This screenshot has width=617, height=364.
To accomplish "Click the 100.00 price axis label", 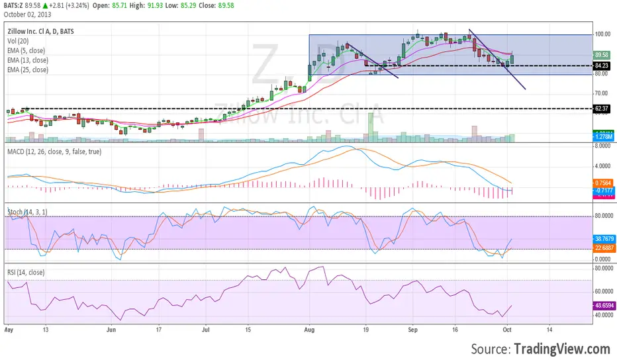I will pyautogui.click(x=602, y=34).
